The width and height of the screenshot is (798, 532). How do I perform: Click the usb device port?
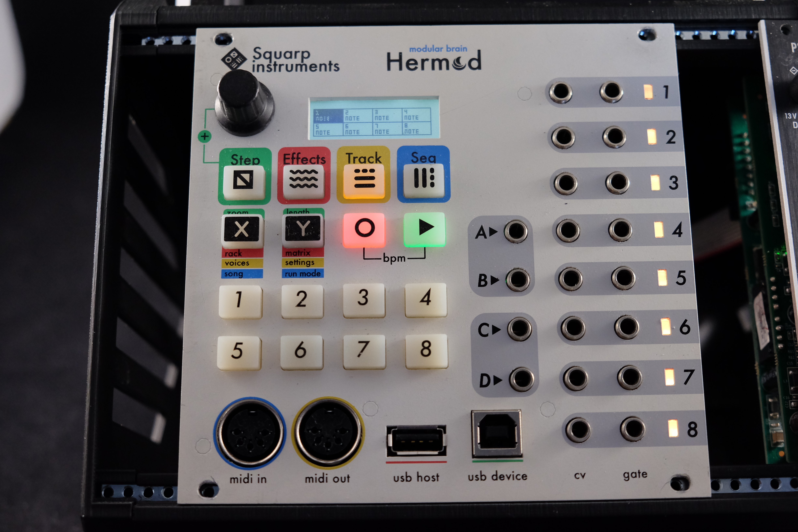497,434
